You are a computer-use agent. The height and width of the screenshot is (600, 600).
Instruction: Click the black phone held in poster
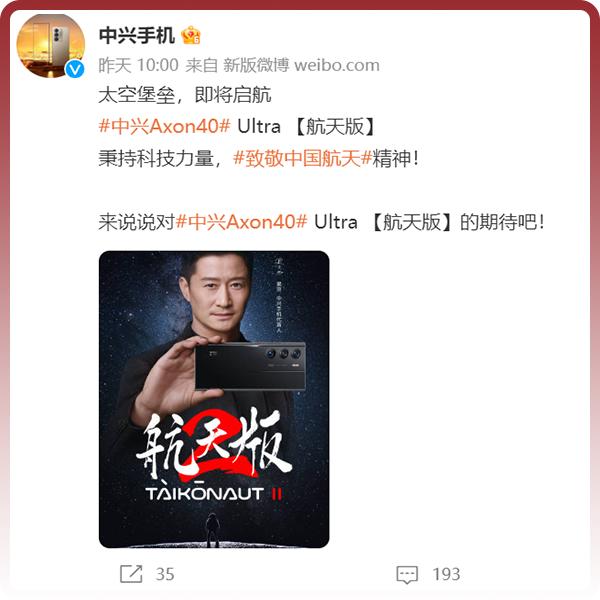(x=250, y=366)
